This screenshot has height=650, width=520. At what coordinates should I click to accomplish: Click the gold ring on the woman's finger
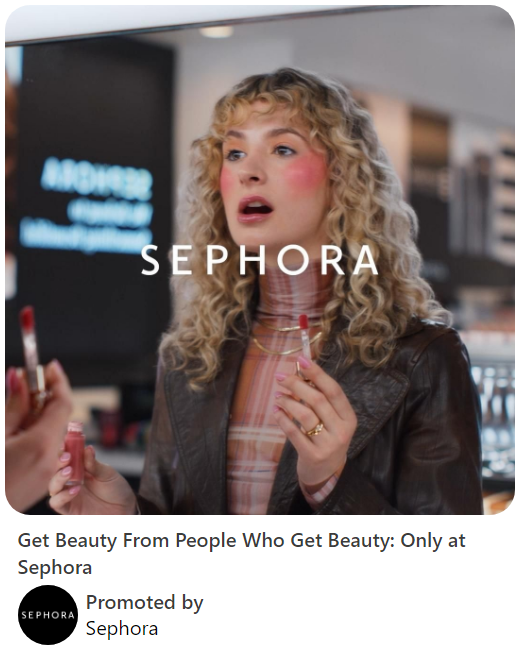point(314,429)
